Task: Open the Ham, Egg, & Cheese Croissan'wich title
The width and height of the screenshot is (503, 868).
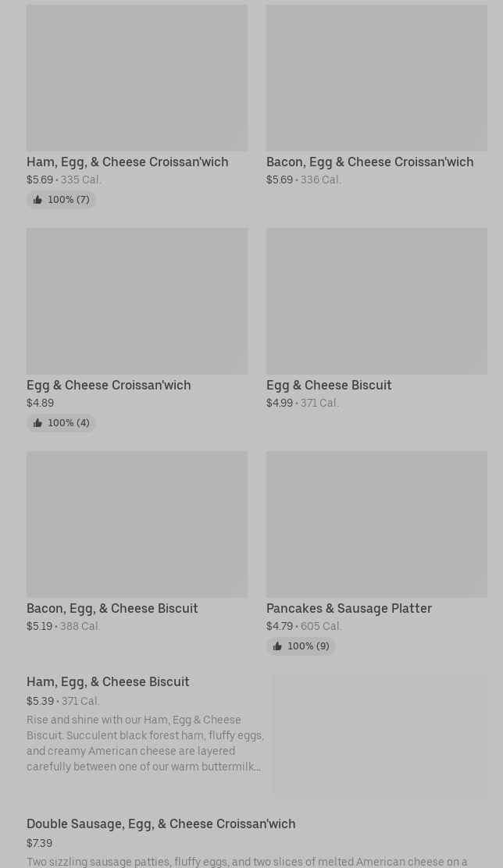Action: coord(127,162)
